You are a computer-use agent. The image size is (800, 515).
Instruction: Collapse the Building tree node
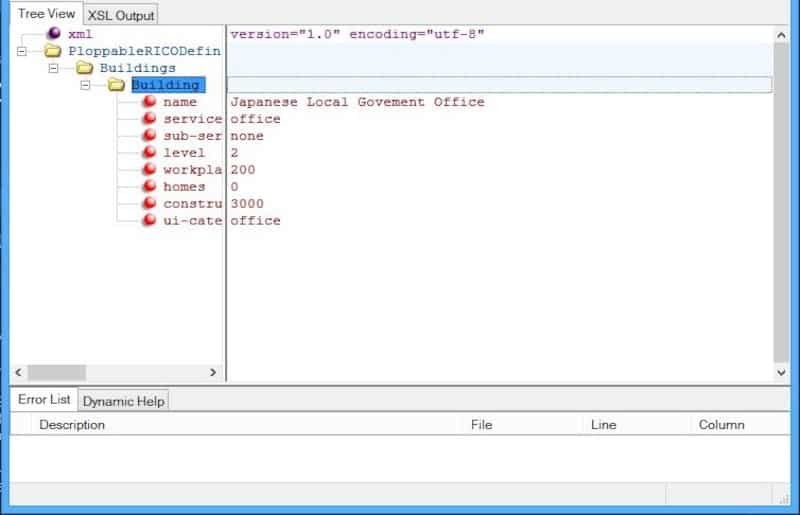tap(85, 85)
